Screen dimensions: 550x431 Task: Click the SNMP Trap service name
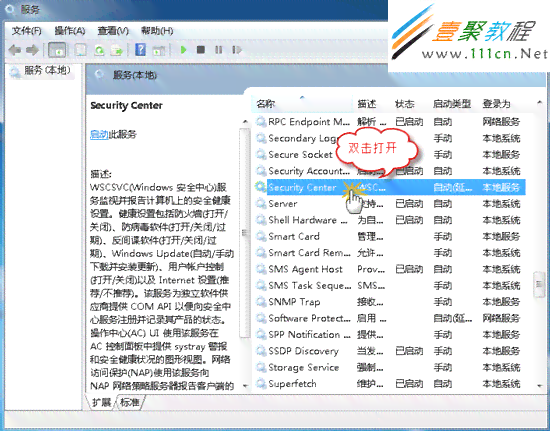pos(294,302)
